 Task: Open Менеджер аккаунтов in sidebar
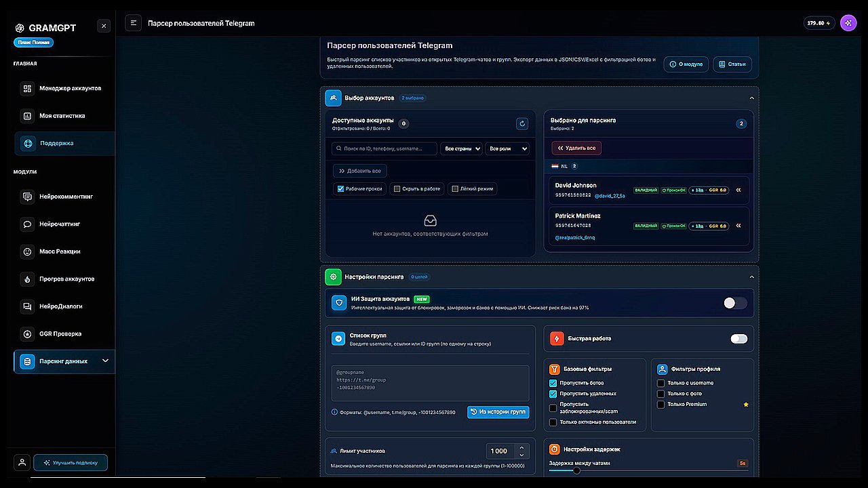pos(64,88)
